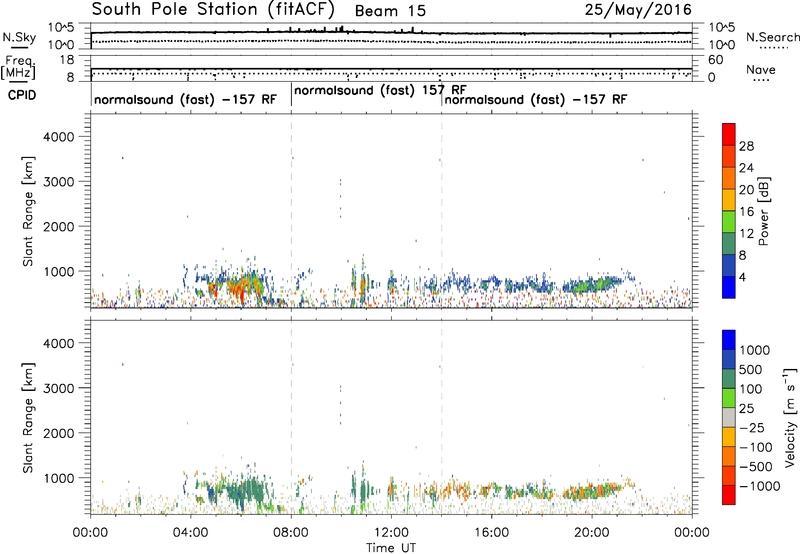Image resolution: width=800 pixels, height=554 pixels.
Task: Select '3000' tick on the power panel
Action: [x=58, y=182]
